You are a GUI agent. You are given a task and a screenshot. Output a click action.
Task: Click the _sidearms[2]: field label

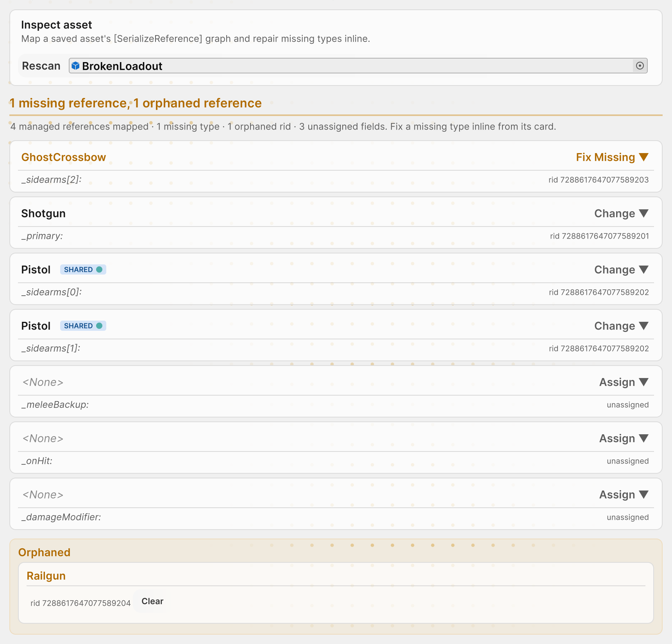[51, 180]
